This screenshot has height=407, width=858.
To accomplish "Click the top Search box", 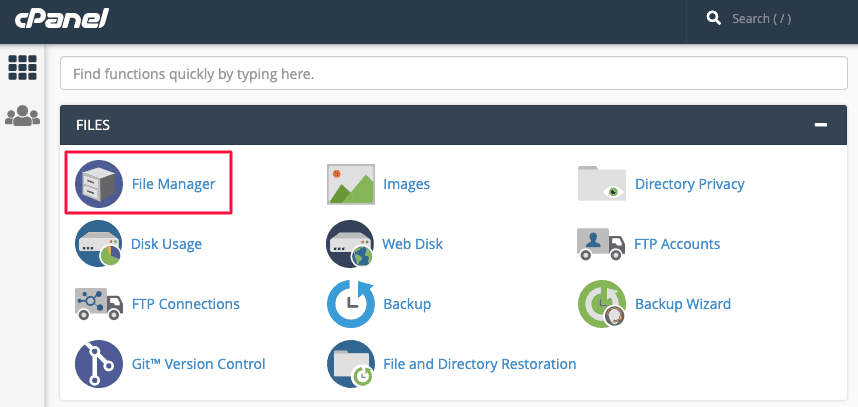I will (772, 19).
